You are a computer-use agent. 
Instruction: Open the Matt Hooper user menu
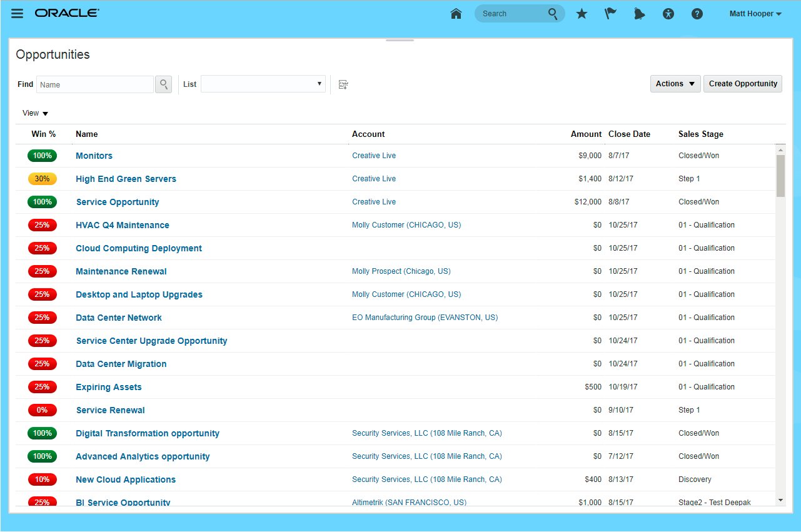point(755,14)
